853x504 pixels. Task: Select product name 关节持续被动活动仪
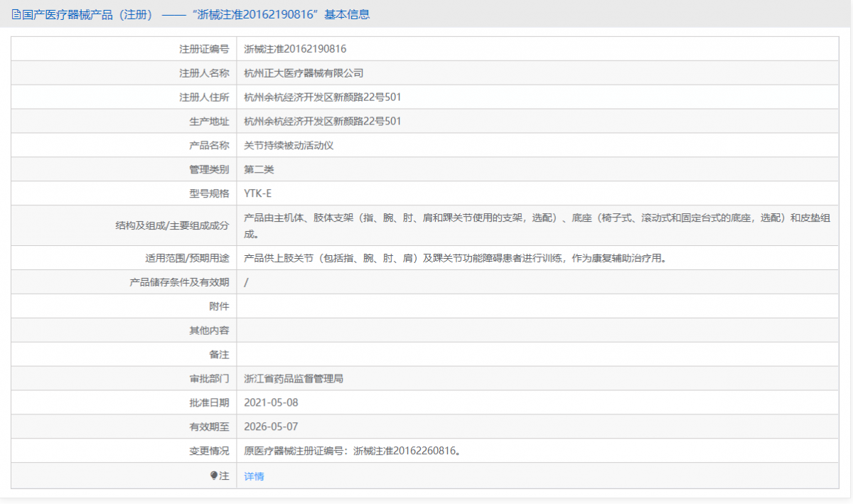pyautogui.click(x=289, y=146)
